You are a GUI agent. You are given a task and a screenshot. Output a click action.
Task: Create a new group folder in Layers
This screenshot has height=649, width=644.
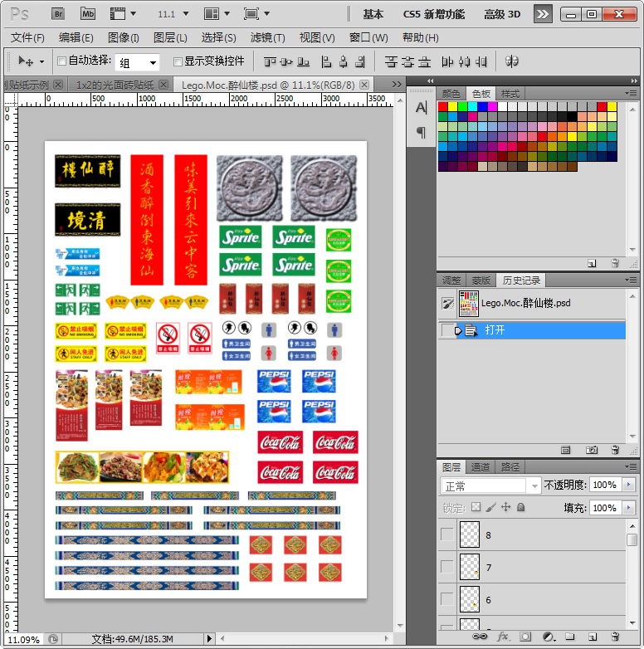[569, 637]
